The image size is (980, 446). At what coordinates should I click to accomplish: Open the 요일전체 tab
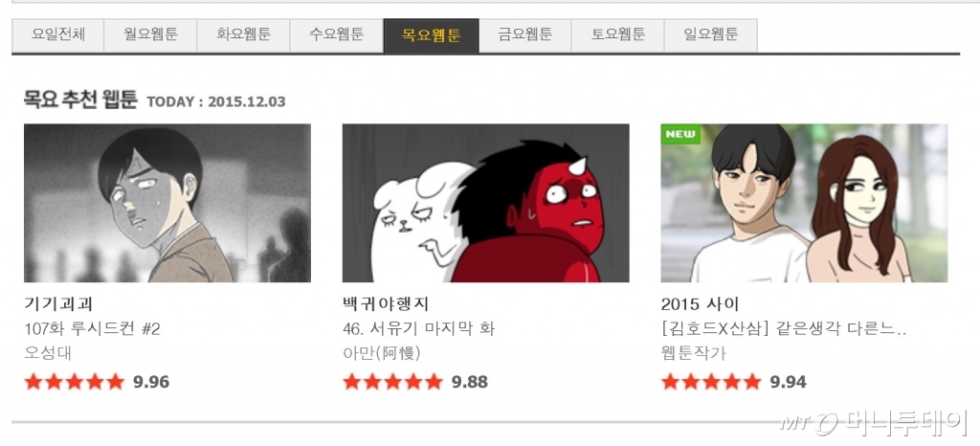(x=57, y=35)
